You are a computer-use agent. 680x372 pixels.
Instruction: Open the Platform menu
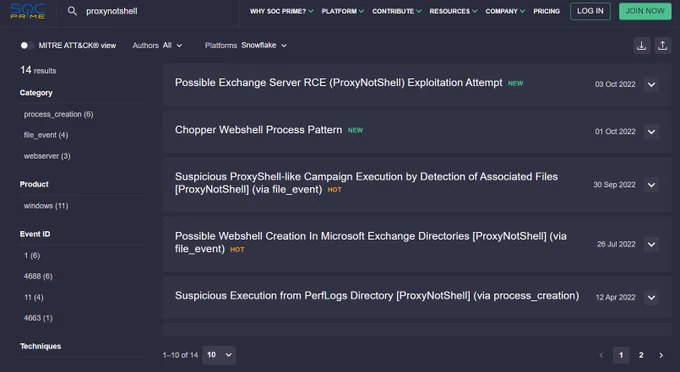point(343,11)
